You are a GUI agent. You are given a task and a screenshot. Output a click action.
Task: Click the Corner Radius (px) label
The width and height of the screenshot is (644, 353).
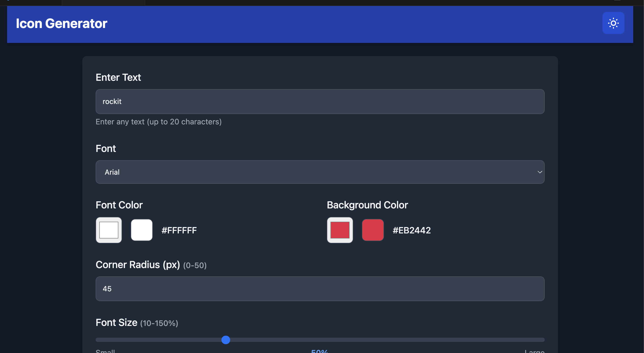pyautogui.click(x=138, y=265)
